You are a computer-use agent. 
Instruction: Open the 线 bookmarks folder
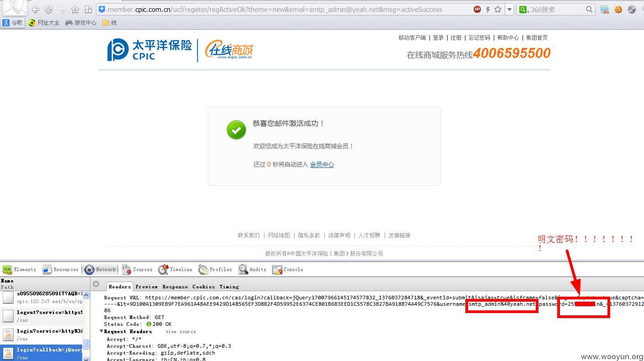point(110,22)
